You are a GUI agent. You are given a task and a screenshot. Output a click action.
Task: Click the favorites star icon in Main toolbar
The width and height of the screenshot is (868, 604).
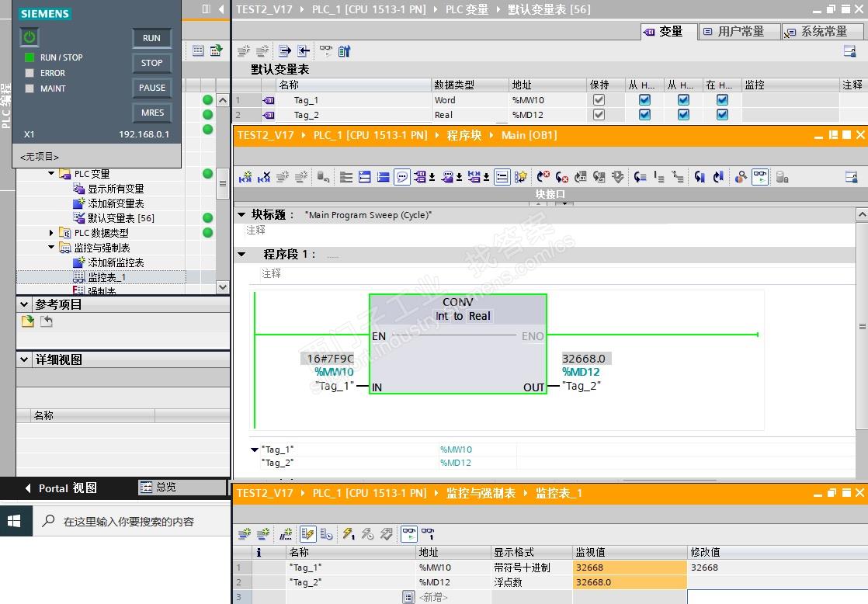[x=520, y=177]
